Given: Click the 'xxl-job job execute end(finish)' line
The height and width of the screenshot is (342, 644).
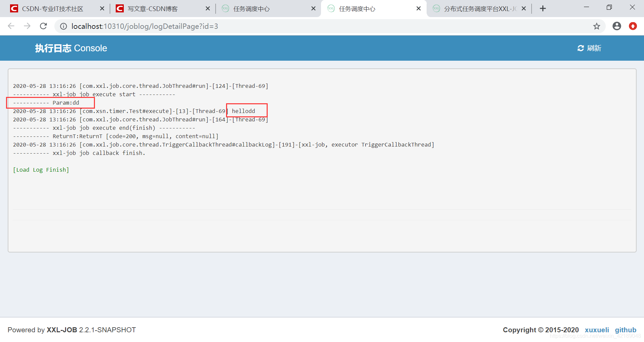Looking at the screenshot, I should 104,128.
